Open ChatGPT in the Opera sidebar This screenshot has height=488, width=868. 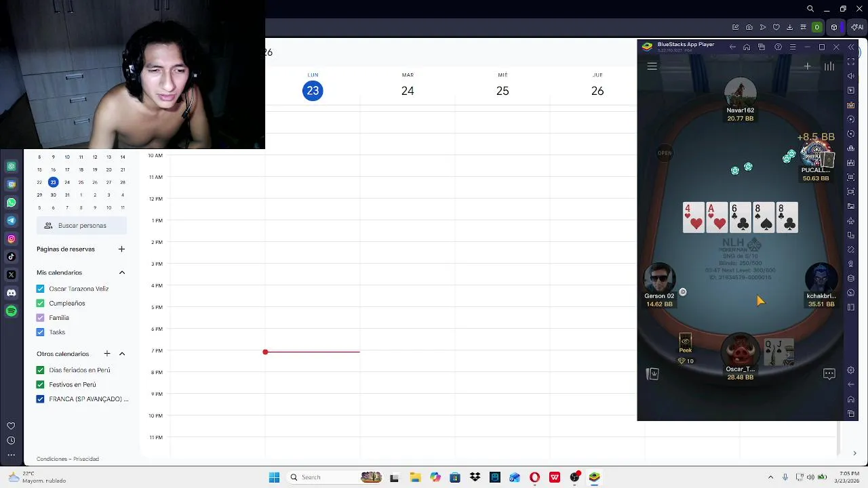12,166
